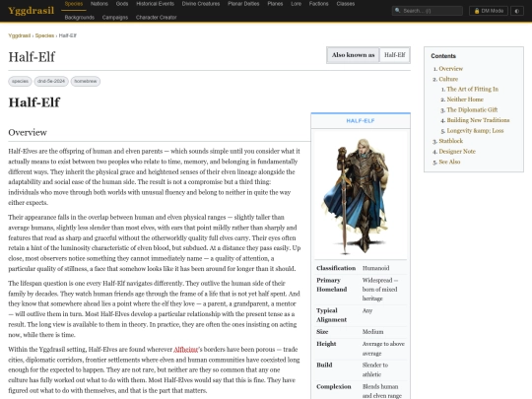The width and height of the screenshot is (532, 399).
Task: Select the homebrew tag
Action: click(x=86, y=81)
